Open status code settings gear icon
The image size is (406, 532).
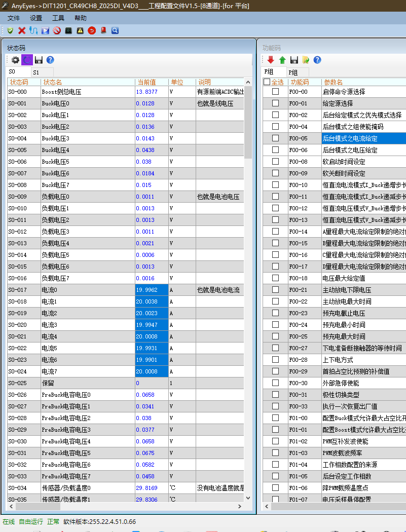15,60
